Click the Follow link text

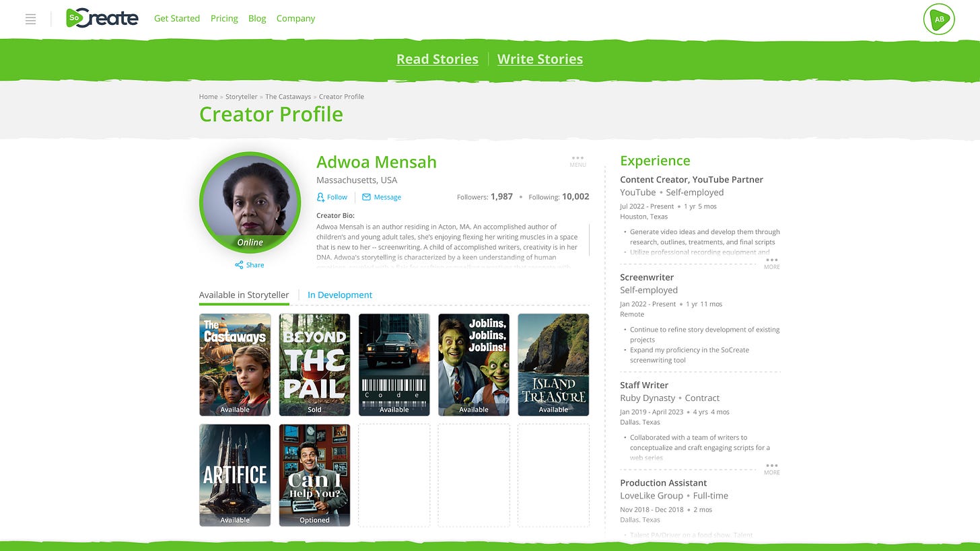(x=337, y=197)
